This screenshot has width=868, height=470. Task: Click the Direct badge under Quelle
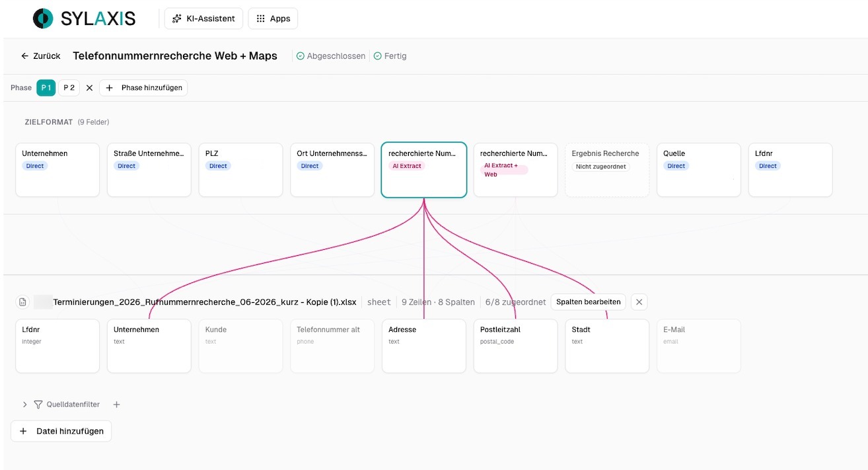click(676, 166)
